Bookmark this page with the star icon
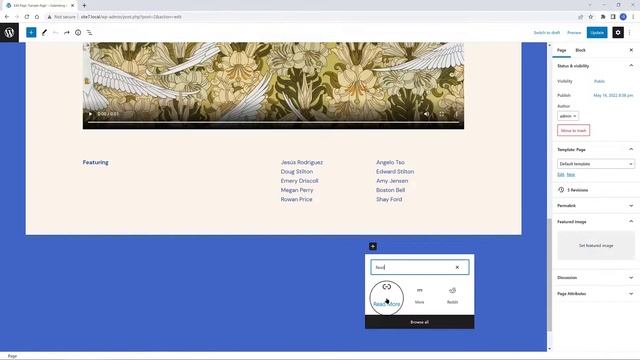The width and height of the screenshot is (640, 360). coord(591,17)
